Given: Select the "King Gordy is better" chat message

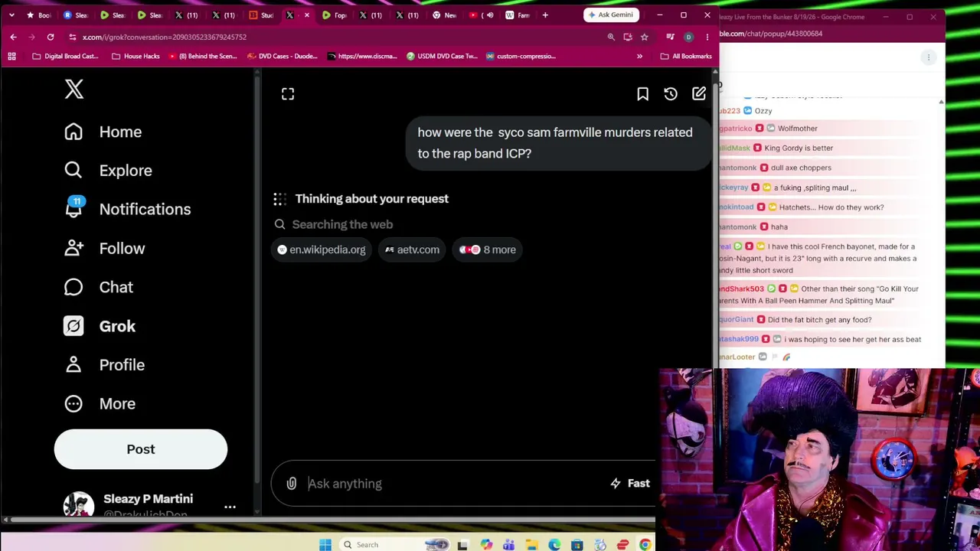Looking at the screenshot, I should (x=799, y=148).
